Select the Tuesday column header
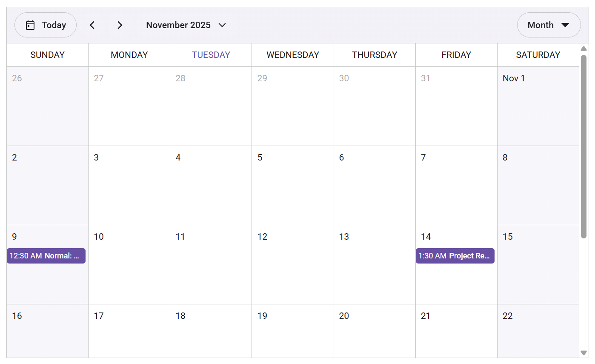This screenshot has height=364, width=595. (211, 55)
